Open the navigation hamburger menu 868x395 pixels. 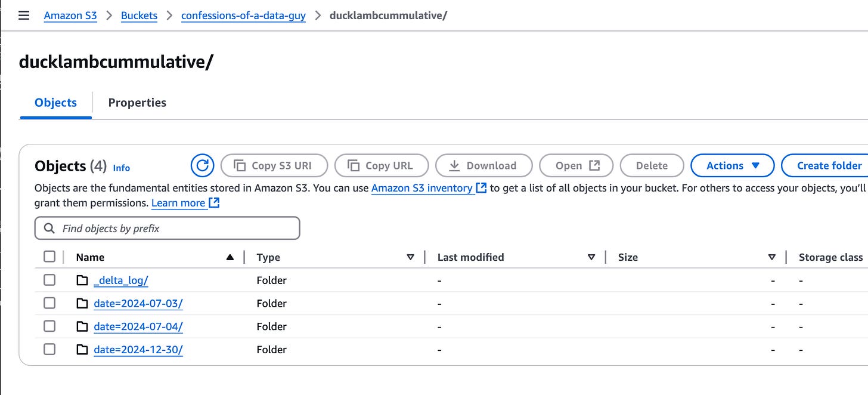[x=23, y=16]
